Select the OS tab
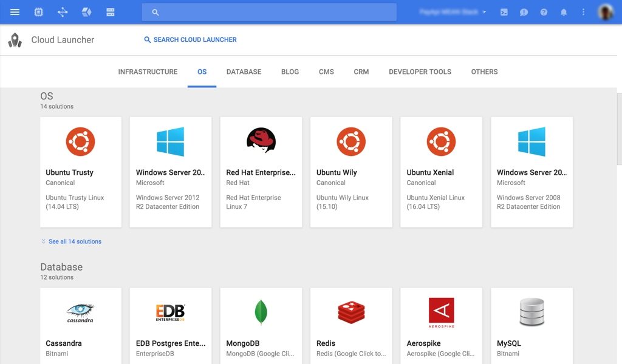The image size is (622, 364). (202, 72)
